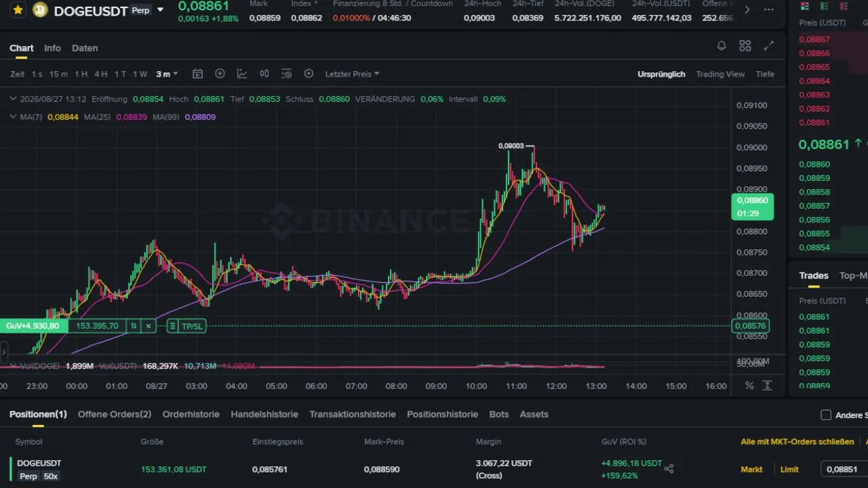Select the Ursprünglich chart mode
The image size is (868, 488).
pyautogui.click(x=661, y=74)
